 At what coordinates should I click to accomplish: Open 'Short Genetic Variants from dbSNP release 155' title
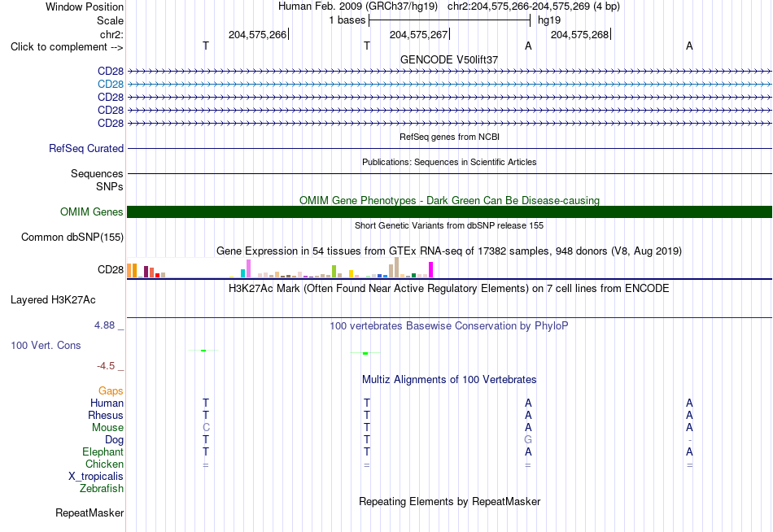(449, 225)
